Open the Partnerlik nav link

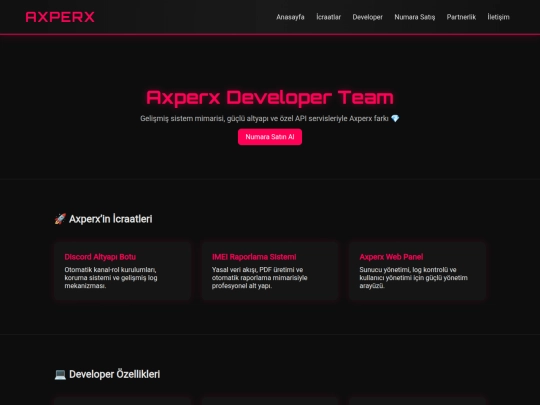point(461,17)
